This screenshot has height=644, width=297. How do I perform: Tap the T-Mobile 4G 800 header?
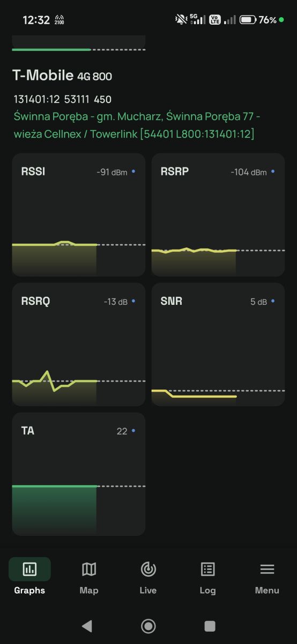pyautogui.click(x=62, y=76)
